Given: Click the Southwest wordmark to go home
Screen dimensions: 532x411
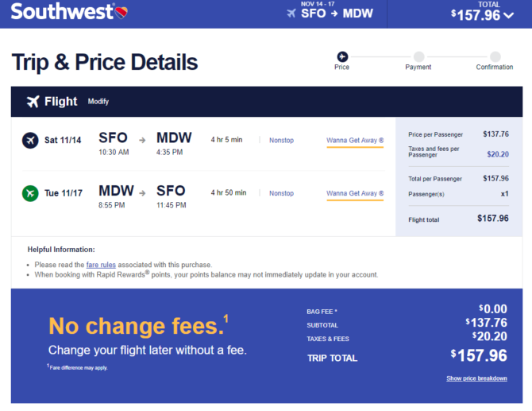Looking at the screenshot, I should [62, 12].
